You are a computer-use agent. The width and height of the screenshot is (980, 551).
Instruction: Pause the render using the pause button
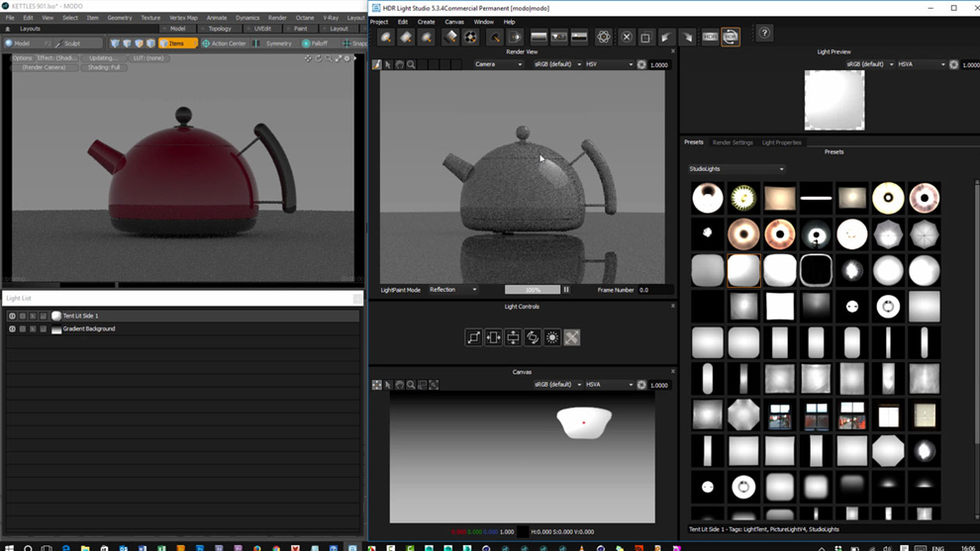(x=566, y=290)
